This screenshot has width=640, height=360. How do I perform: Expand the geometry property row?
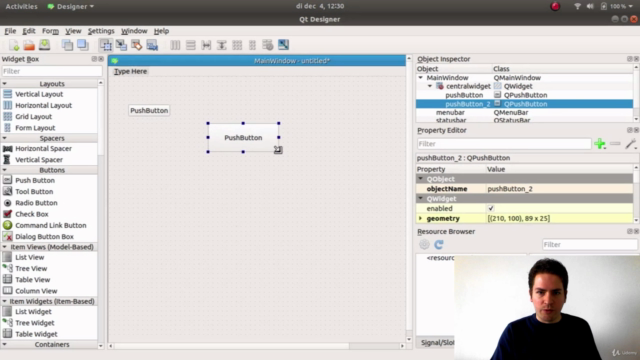[x=420, y=218]
